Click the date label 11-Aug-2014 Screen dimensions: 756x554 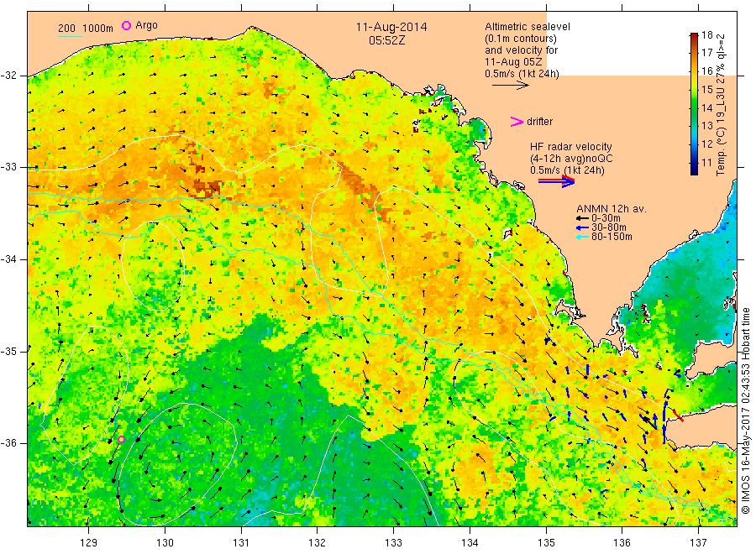391,27
